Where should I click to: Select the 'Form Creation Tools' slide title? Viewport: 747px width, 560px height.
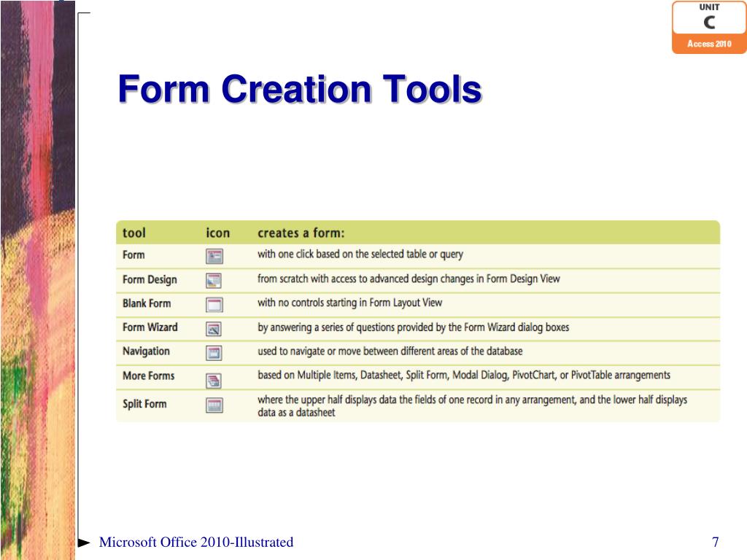[300, 89]
